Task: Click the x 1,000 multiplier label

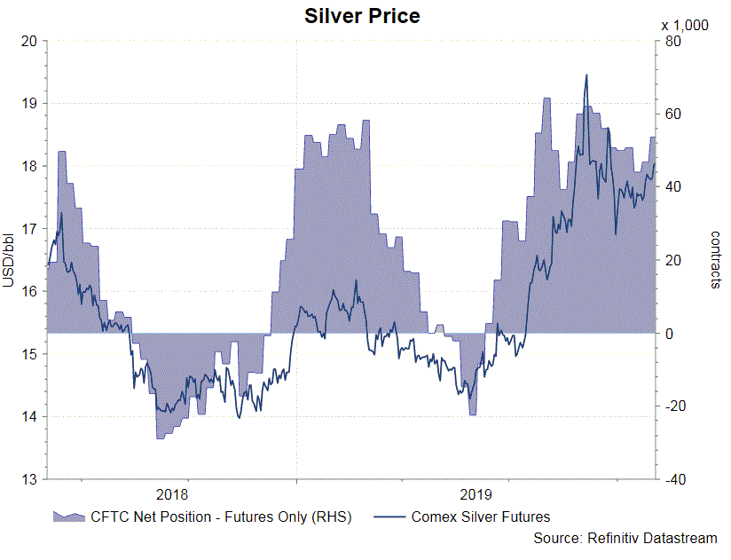Action: (685, 25)
